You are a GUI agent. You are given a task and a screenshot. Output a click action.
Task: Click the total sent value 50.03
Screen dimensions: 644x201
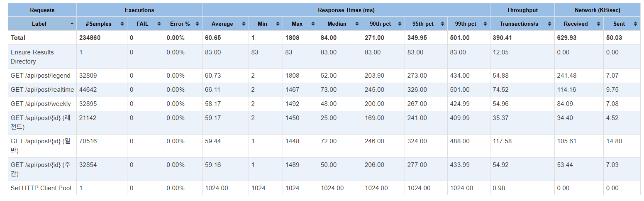pos(614,38)
